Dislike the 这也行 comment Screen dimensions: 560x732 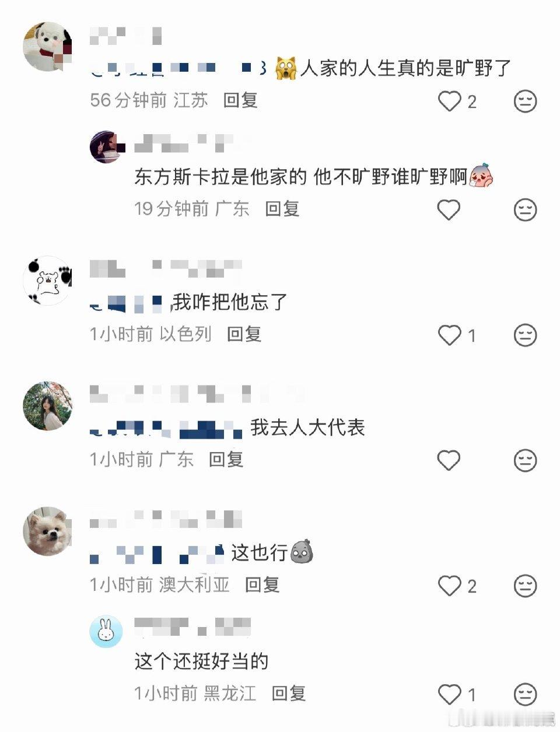tap(525, 586)
